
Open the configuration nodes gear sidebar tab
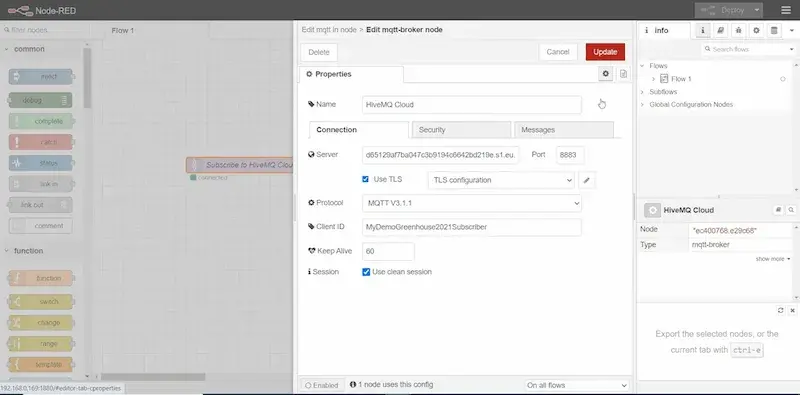[x=756, y=30]
